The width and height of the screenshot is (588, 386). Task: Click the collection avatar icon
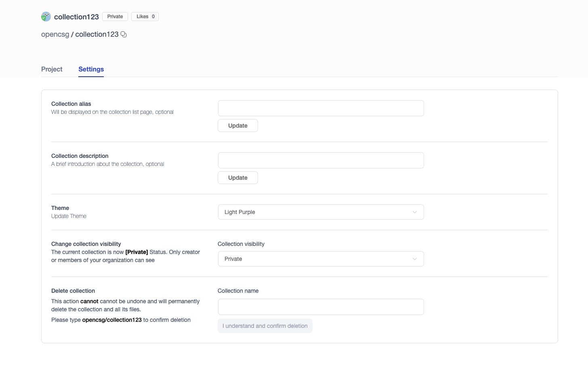(x=46, y=17)
